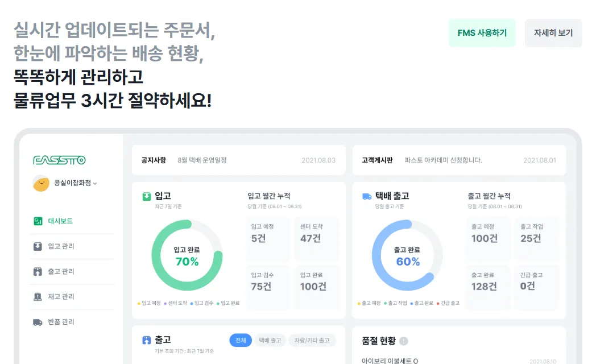Select the 전체 filter pill
Viewport: 596px width, 364px height.
click(240, 340)
